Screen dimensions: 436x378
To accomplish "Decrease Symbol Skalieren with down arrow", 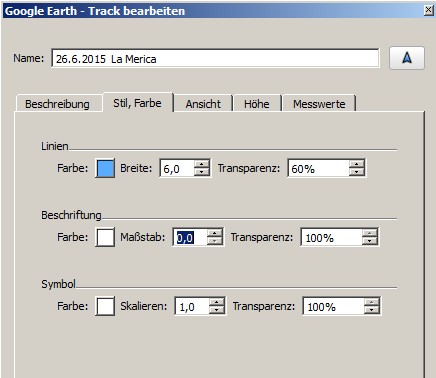I will [217, 310].
